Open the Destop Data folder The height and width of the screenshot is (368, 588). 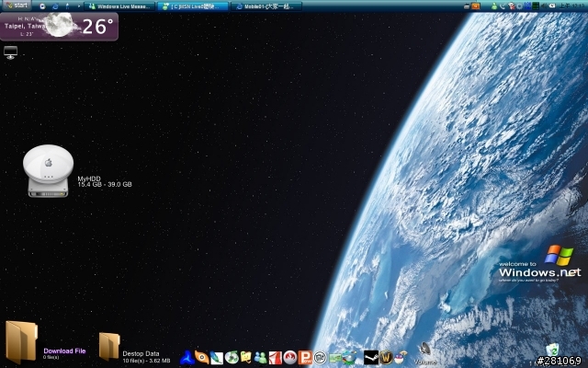[109, 346]
